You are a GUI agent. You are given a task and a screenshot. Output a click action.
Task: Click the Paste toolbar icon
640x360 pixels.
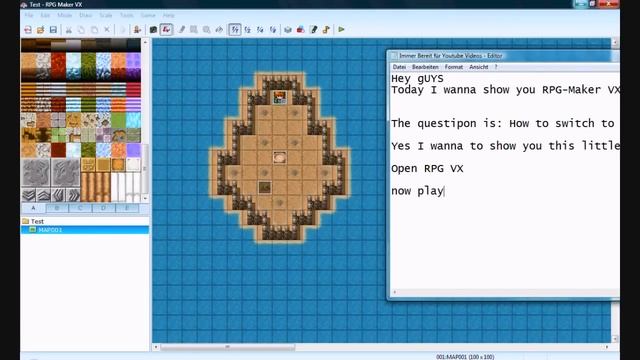[94, 29]
